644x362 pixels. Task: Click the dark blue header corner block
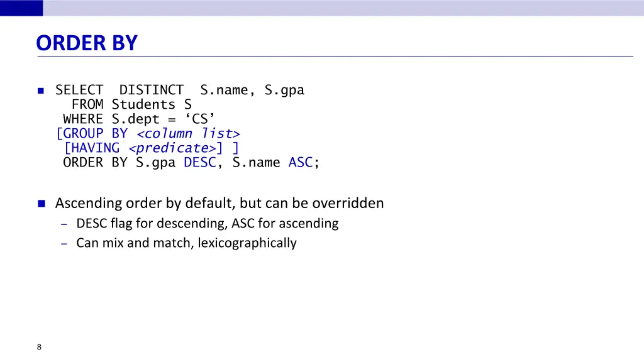tap(21, 8)
